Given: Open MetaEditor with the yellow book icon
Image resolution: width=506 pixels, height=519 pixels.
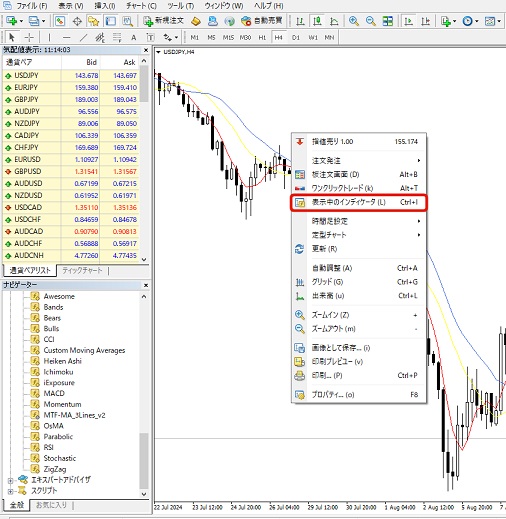Looking at the screenshot, I should [196, 21].
